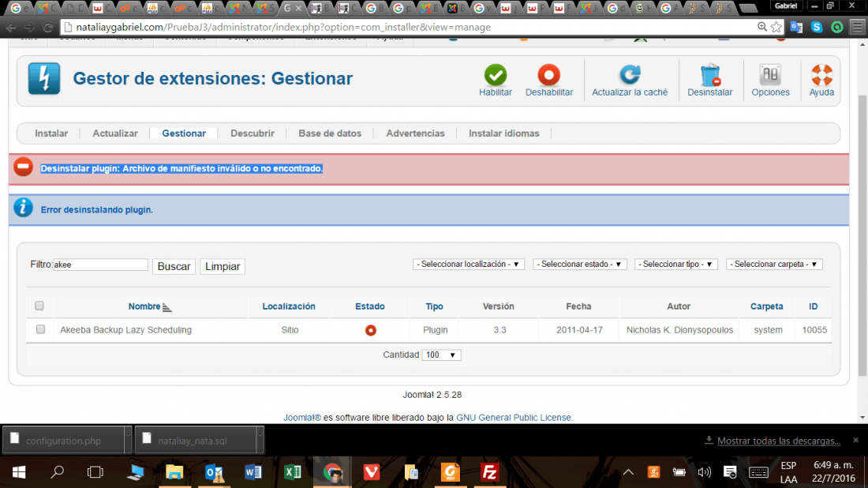Click the browser address bar URL

(283, 27)
